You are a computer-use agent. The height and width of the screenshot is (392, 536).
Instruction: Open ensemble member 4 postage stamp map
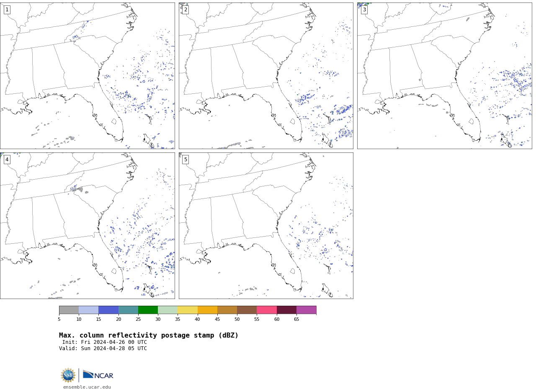click(x=88, y=226)
